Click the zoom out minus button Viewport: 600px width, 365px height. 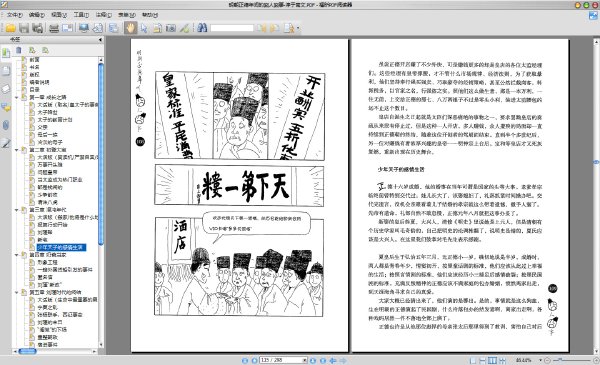(547, 360)
